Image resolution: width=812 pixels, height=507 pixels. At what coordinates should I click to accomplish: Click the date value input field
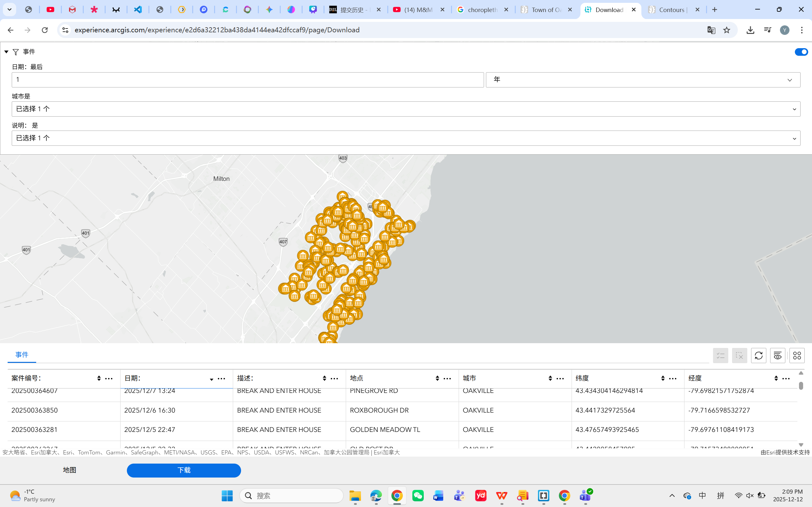(248, 80)
